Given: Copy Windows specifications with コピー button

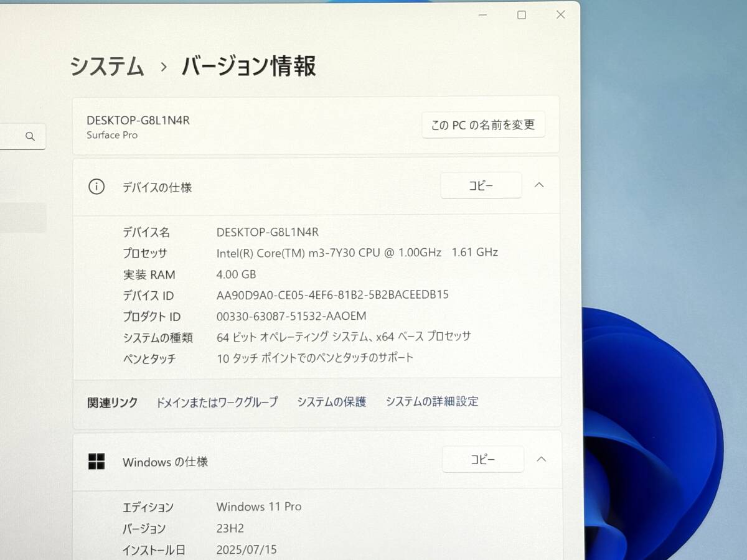Looking at the screenshot, I should click(x=482, y=459).
